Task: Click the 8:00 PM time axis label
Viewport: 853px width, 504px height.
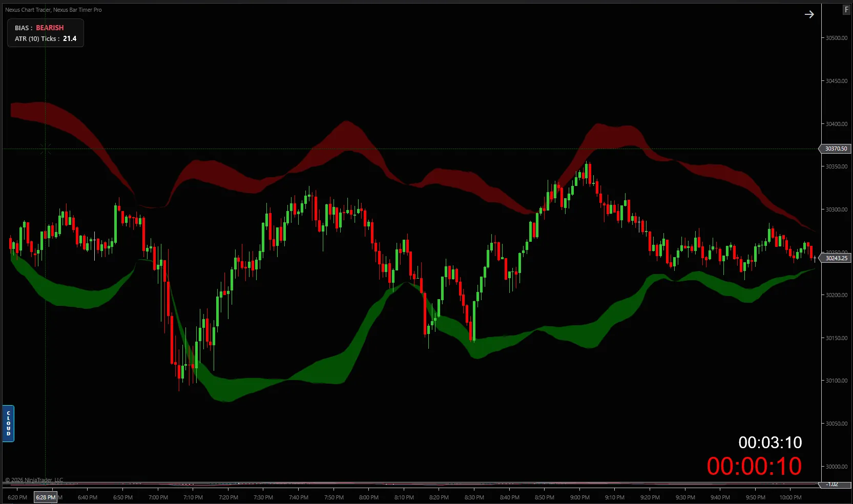Action: (x=369, y=497)
